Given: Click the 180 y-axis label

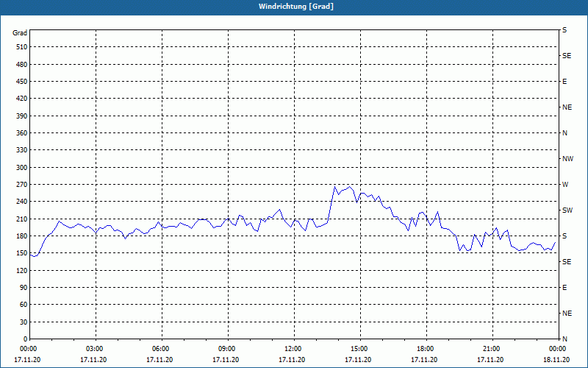Looking at the screenshot, I should click(22, 236).
